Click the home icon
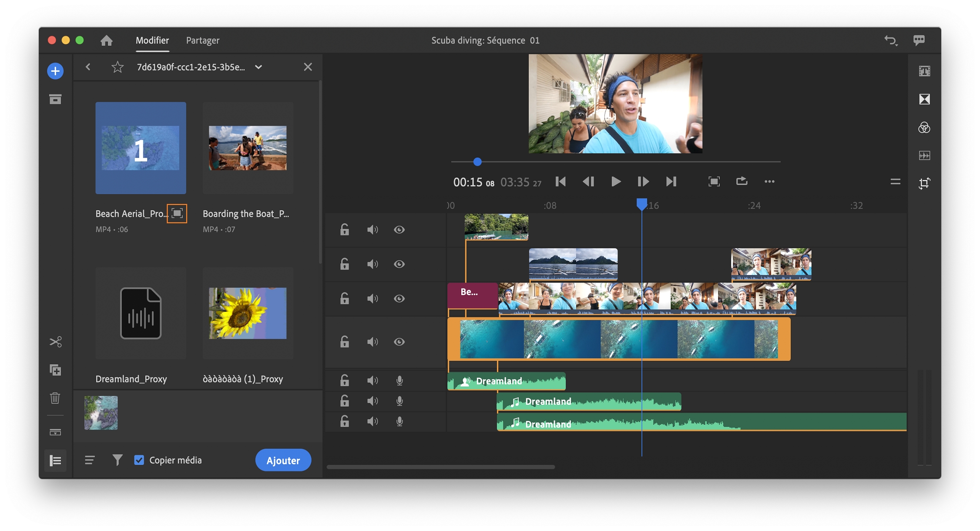980x531 pixels. tap(107, 40)
